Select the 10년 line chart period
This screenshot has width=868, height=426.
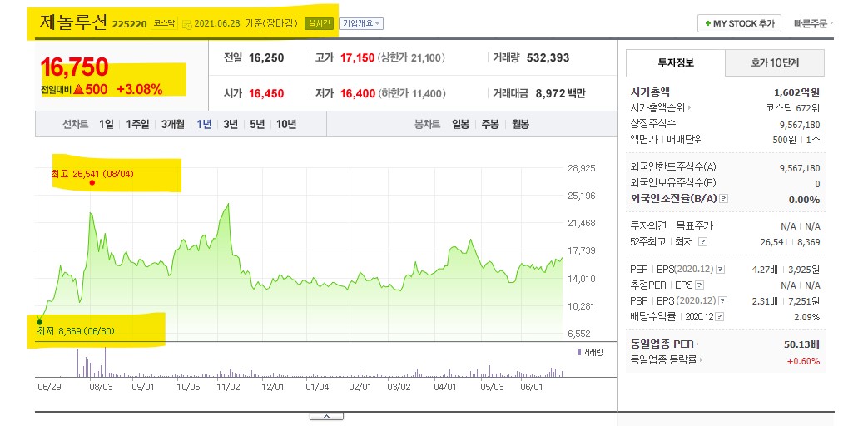(x=286, y=124)
